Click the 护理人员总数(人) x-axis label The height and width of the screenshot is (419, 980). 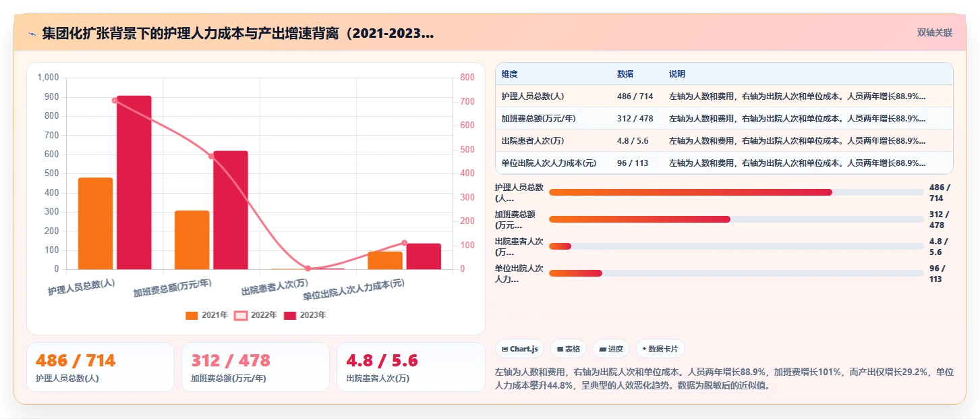point(81,287)
